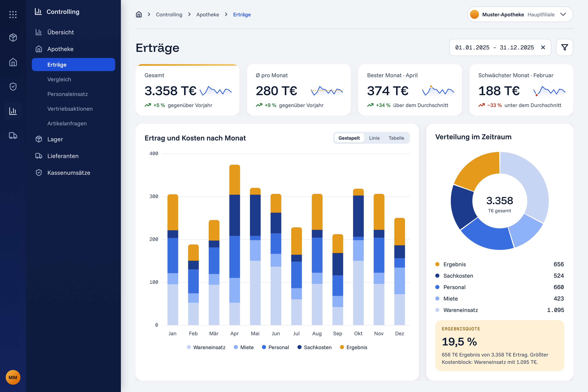This screenshot has width=588, height=392.
Task: Click the Ergebnis row in the distribution list
Action: pyautogui.click(x=500, y=264)
